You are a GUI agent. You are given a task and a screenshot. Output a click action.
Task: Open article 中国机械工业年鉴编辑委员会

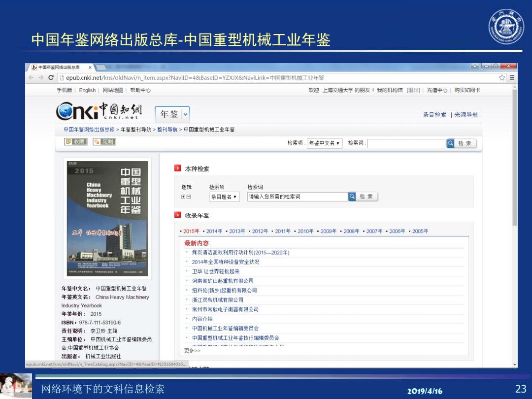(x=225, y=329)
